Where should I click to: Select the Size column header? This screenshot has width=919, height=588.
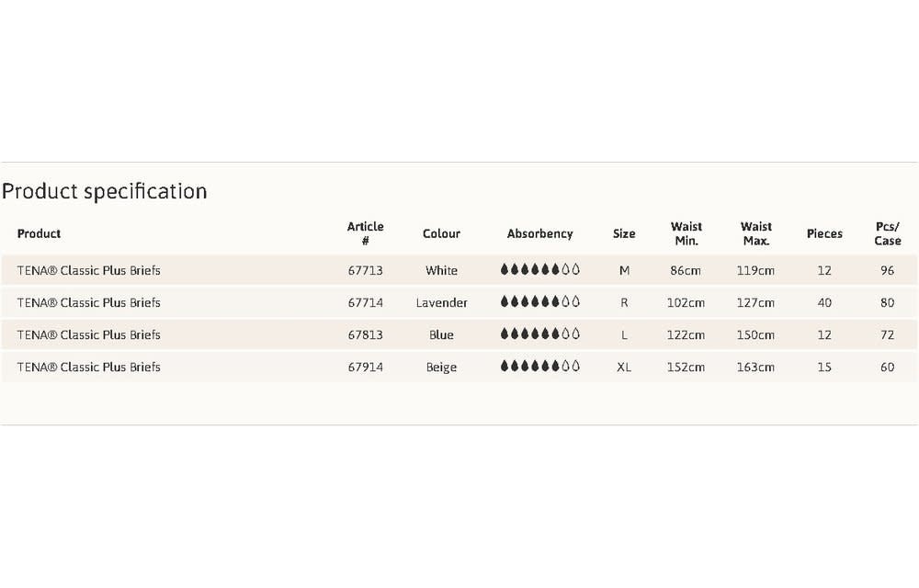tap(624, 233)
